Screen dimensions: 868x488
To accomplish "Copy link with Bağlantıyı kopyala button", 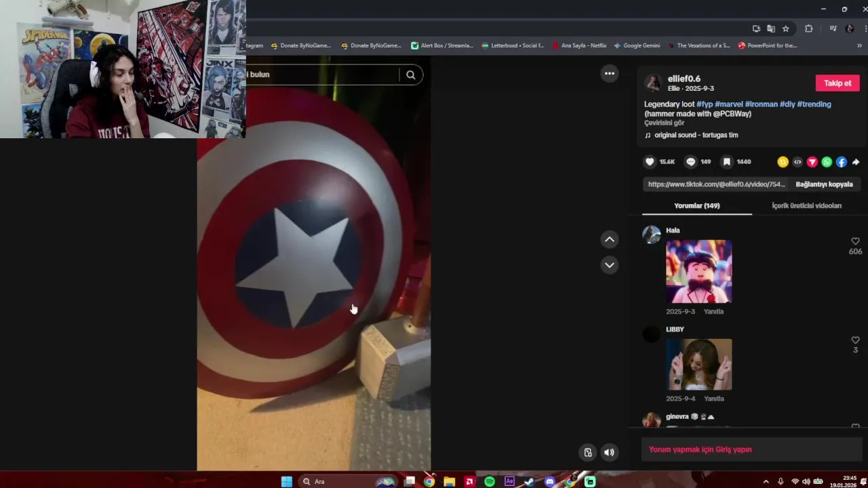I will click(824, 184).
